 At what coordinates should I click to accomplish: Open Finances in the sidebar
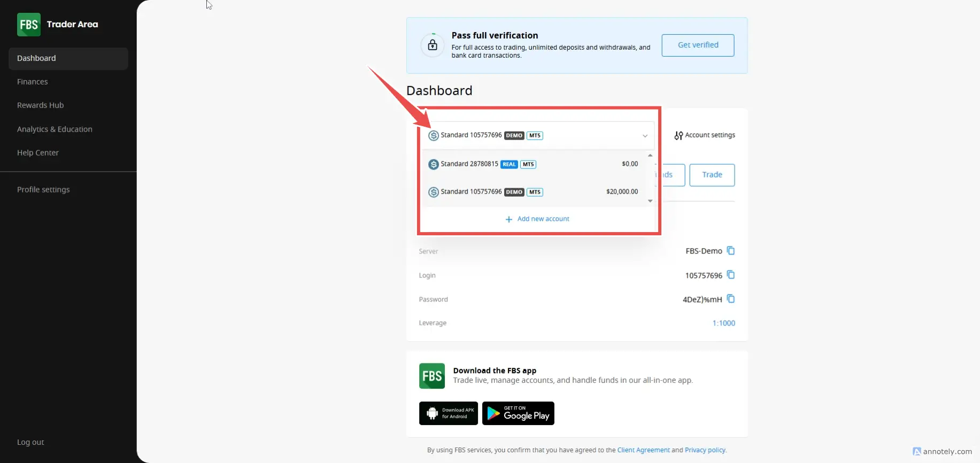coord(33,82)
